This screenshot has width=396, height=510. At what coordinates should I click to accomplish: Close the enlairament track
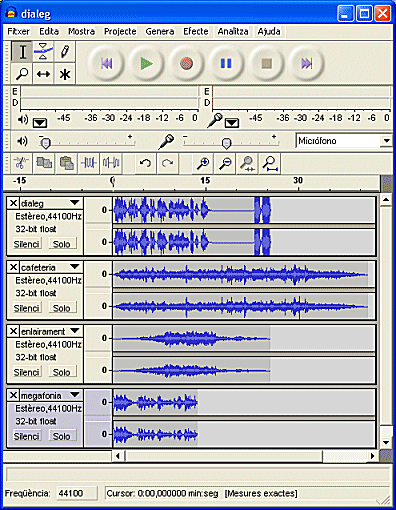(13, 331)
